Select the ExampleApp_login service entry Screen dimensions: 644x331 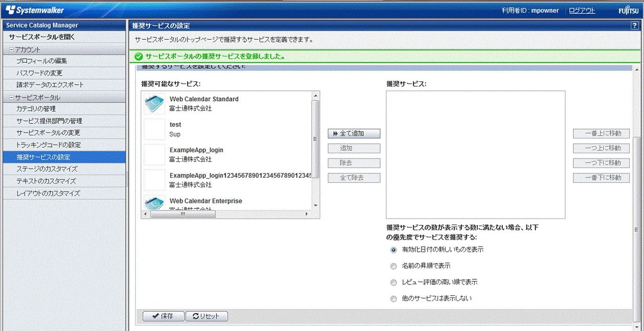click(227, 155)
